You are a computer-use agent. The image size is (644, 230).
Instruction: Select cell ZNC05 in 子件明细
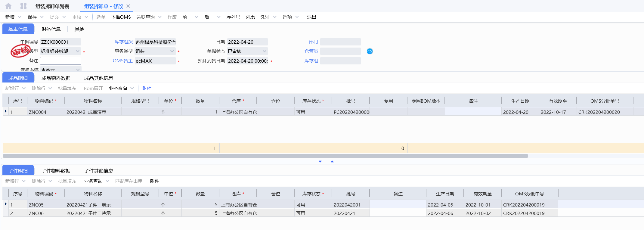tap(46, 205)
